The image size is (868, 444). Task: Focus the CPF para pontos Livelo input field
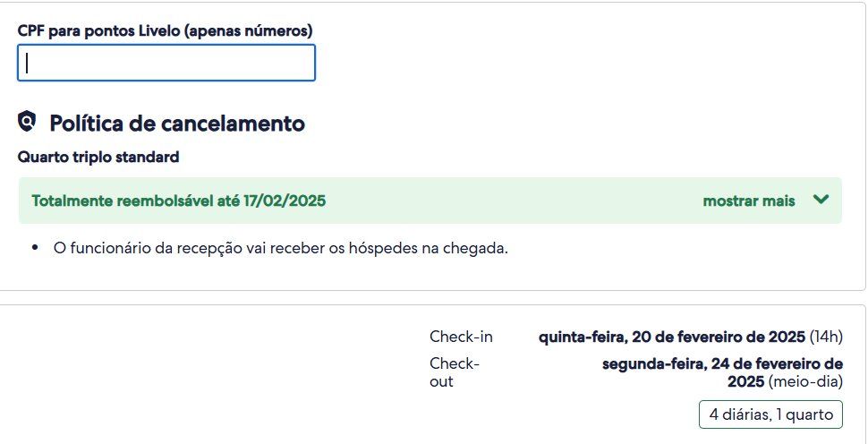[166, 63]
